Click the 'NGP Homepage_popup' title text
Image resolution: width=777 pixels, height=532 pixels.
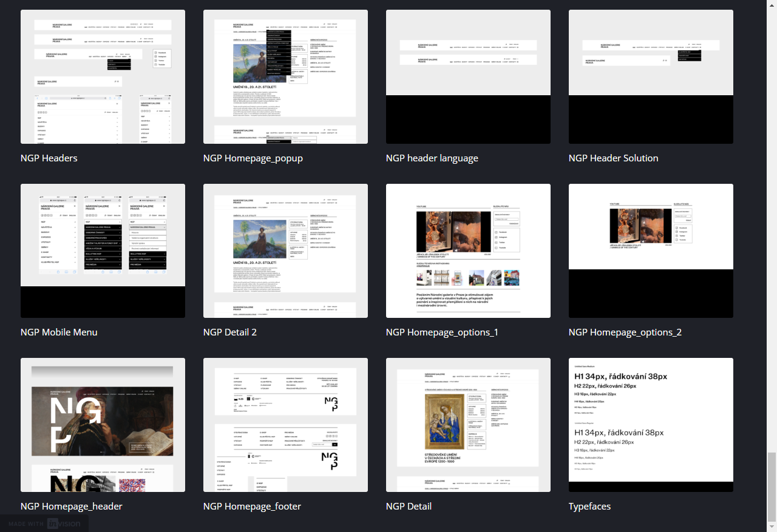[x=253, y=158]
